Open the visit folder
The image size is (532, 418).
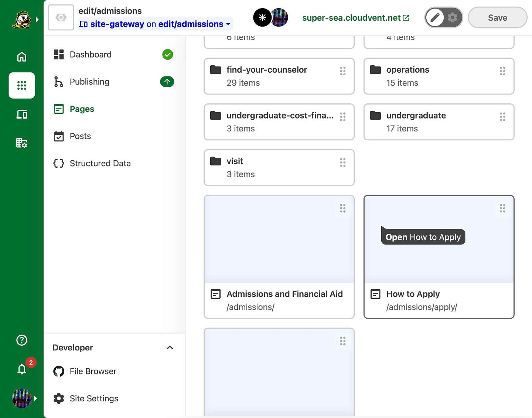click(279, 168)
